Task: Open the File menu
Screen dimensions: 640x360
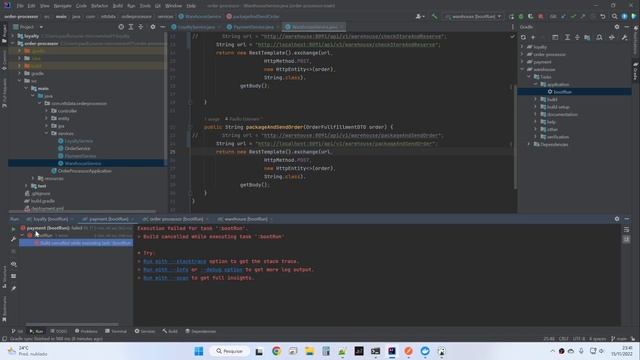Action: [x=20, y=6]
